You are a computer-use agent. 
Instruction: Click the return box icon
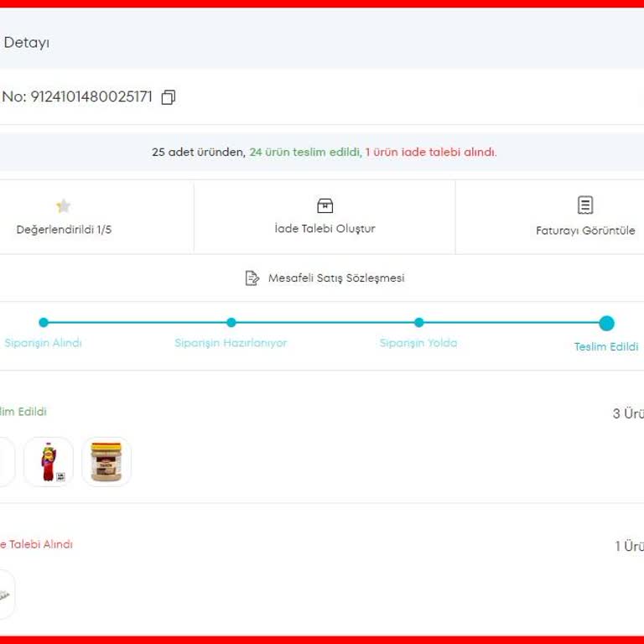pyautogui.click(x=325, y=205)
